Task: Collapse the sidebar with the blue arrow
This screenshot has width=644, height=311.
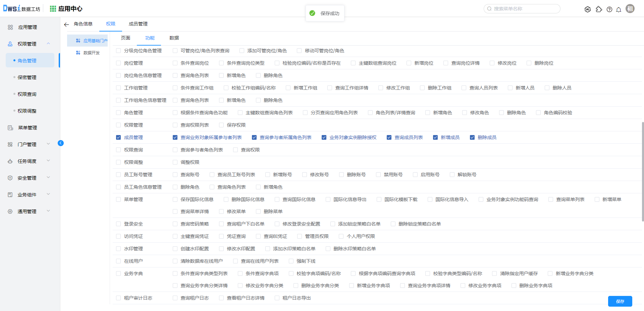Action: click(61, 143)
